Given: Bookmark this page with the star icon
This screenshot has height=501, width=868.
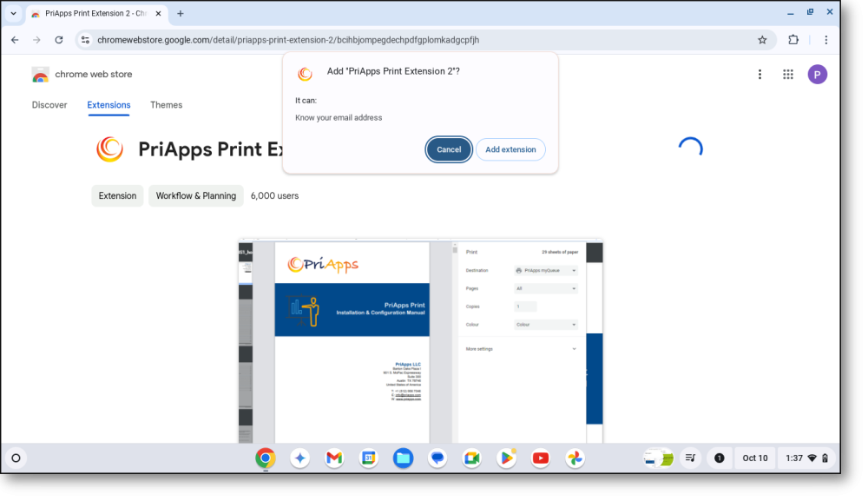Looking at the screenshot, I should (x=762, y=40).
